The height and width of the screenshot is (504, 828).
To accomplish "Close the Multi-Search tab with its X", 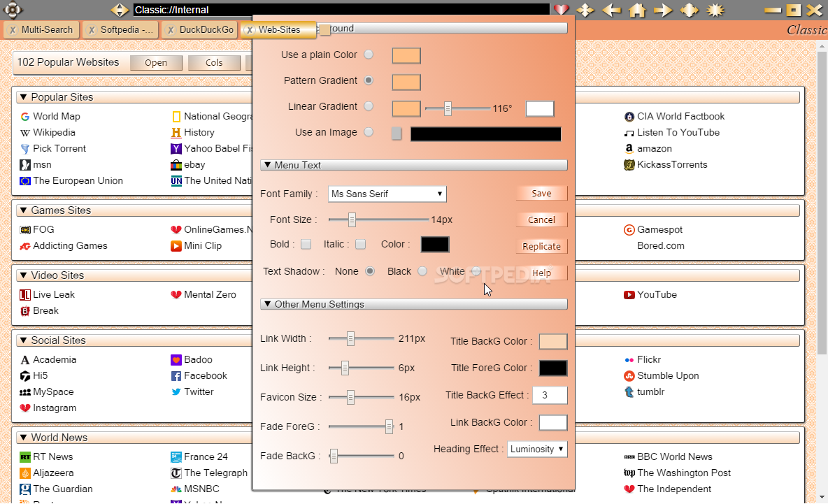I will 13,30.
